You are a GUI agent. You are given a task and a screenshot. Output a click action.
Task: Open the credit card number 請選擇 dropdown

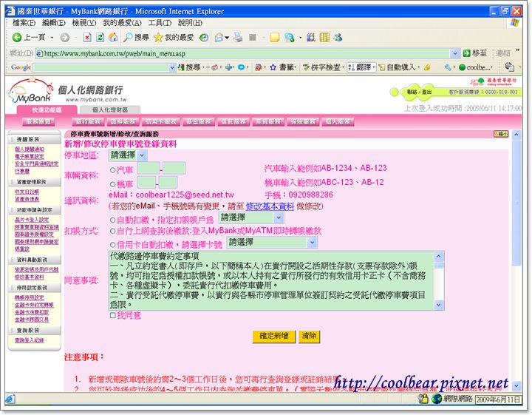[272, 243]
